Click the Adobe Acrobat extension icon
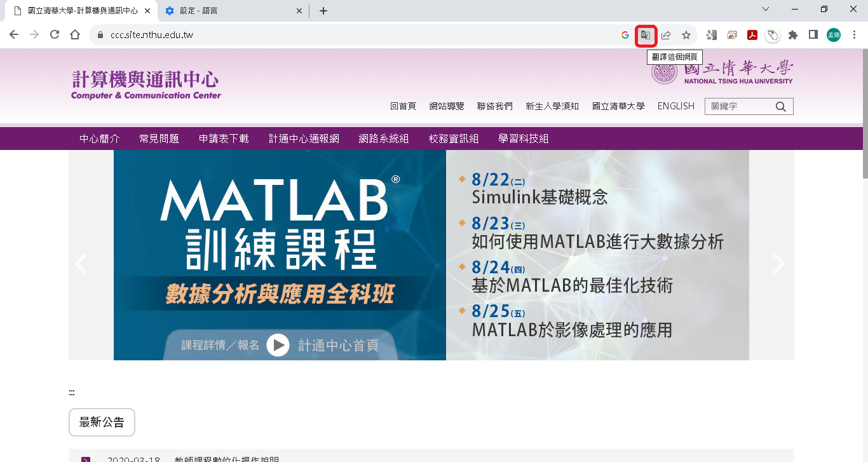 (x=752, y=35)
